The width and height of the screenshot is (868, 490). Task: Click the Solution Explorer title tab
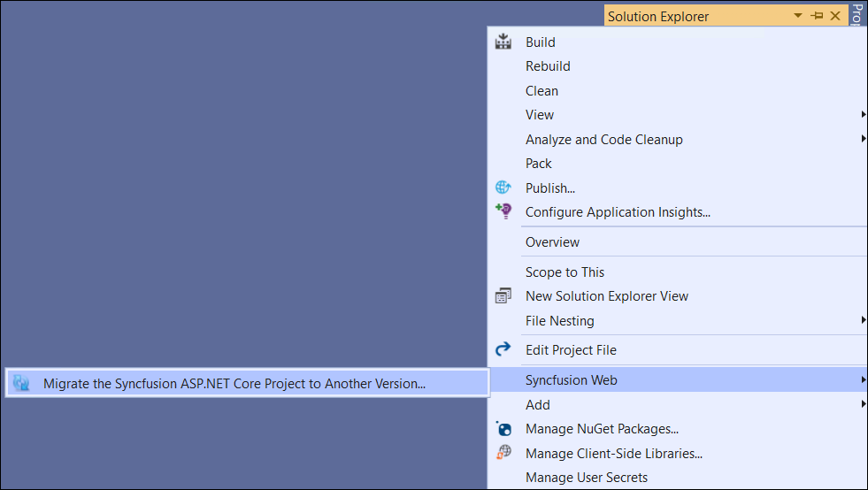pos(658,17)
